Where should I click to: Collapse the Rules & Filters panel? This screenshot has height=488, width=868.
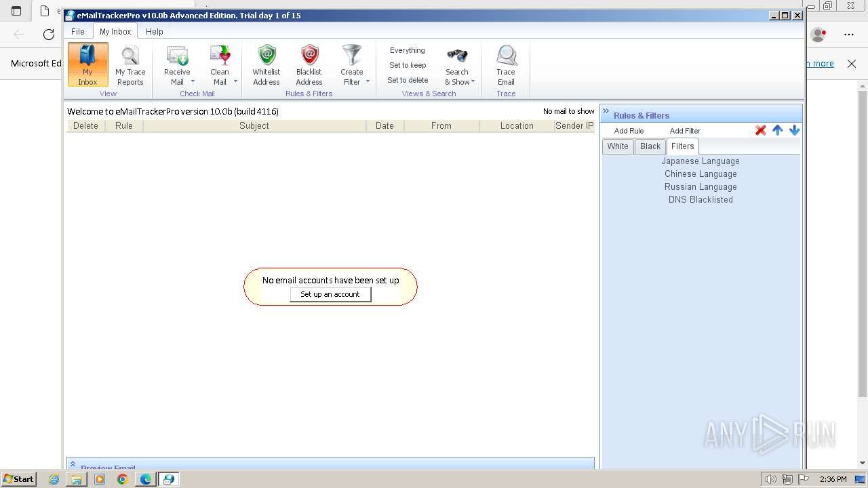pyautogui.click(x=606, y=112)
